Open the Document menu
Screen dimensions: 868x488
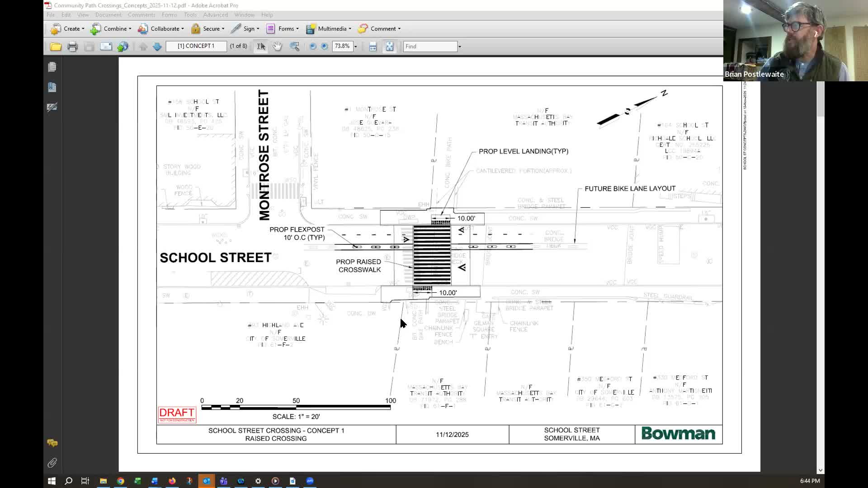[108, 15]
